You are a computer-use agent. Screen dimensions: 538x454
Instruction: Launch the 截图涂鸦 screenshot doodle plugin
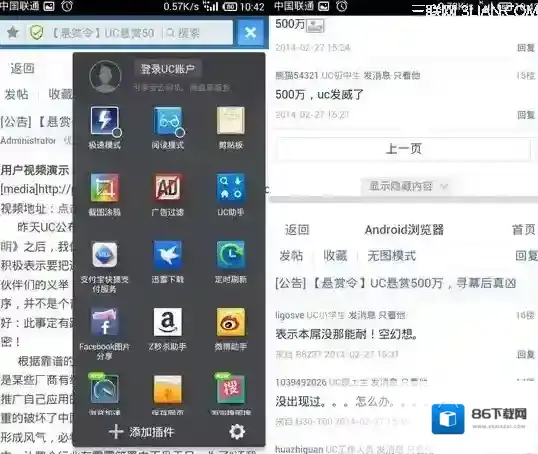105,188
